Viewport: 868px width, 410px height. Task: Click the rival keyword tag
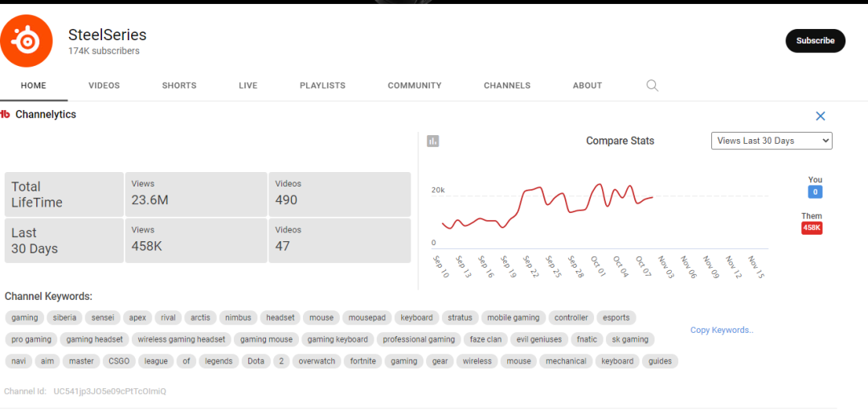(x=168, y=318)
